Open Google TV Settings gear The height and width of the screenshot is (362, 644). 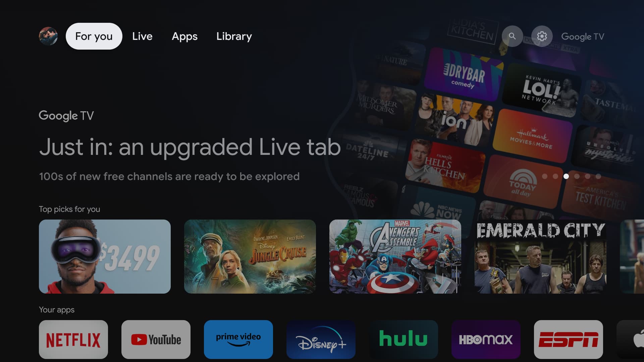pos(542,36)
